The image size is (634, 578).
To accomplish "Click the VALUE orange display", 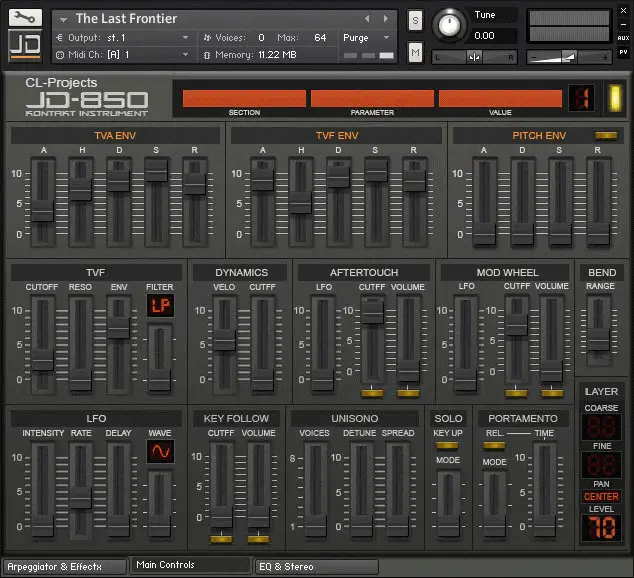I will [500, 99].
